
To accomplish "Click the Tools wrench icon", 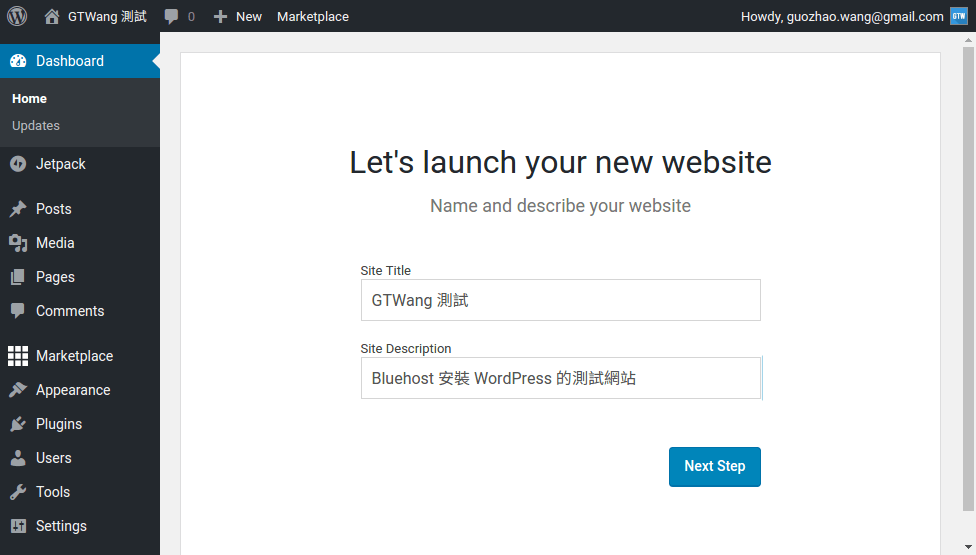I will click(18, 492).
